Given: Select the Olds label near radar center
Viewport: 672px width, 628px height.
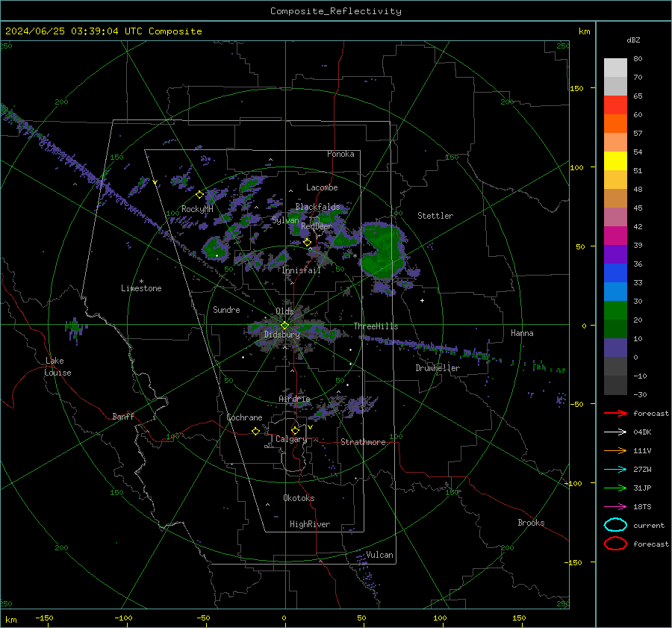Looking at the screenshot, I should [284, 311].
